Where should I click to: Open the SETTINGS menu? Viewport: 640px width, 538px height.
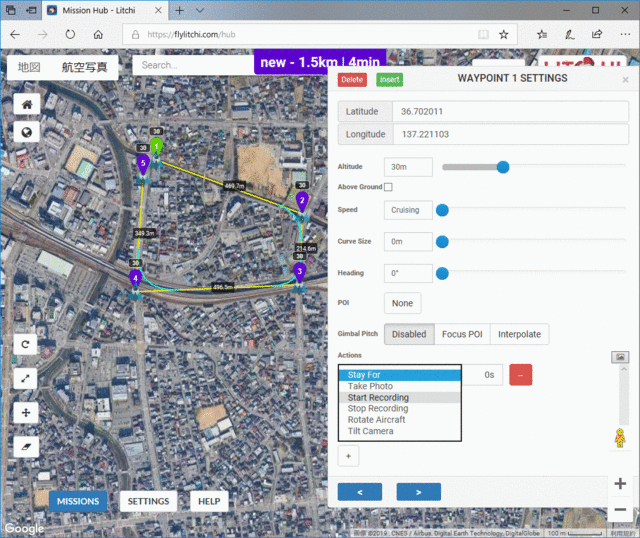pyautogui.click(x=149, y=501)
